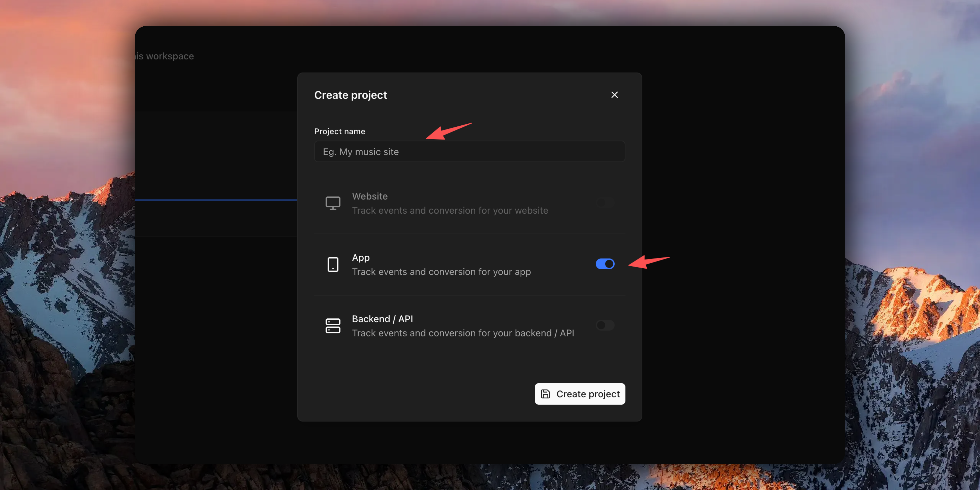Click the phone icon next to the App row
Screen dimensions: 980x490
pyautogui.click(x=333, y=264)
